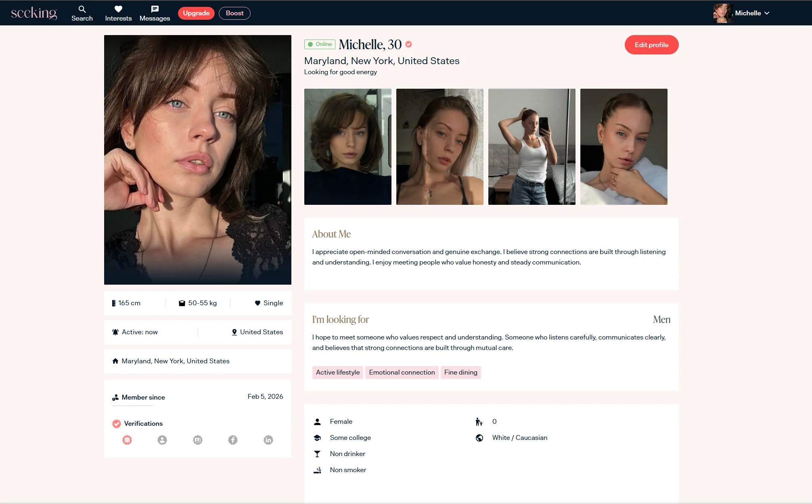Click the LinkedIn verification badge
This screenshot has height=504, width=812.
[x=268, y=440]
